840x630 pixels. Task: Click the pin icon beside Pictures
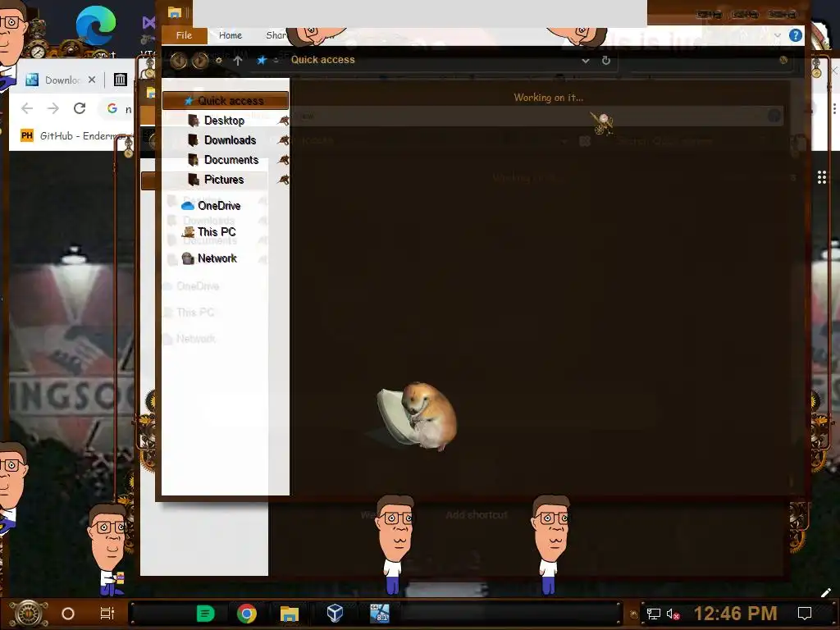283,180
